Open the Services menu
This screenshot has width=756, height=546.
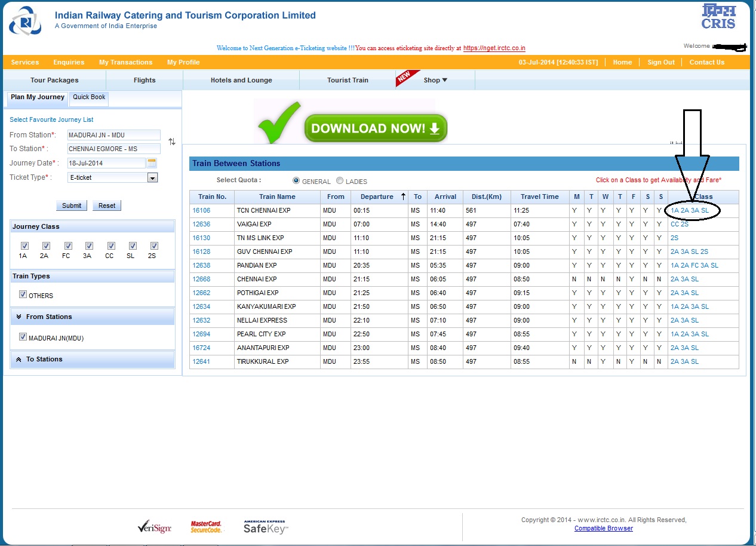pyautogui.click(x=25, y=62)
